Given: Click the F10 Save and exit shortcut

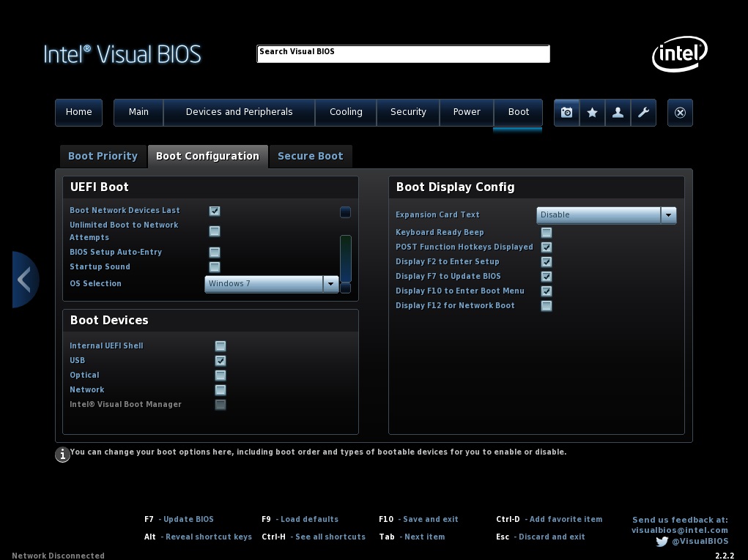Looking at the screenshot, I should click(418, 520).
